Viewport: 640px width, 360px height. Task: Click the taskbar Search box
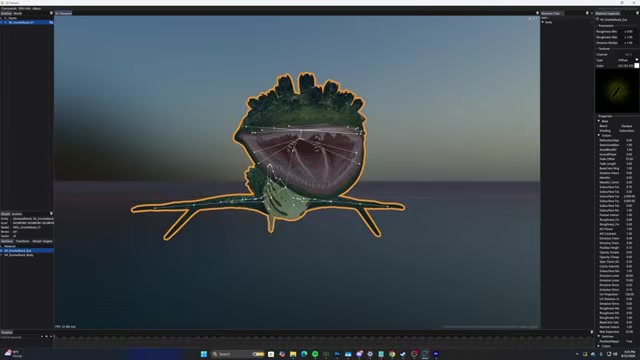(238, 354)
